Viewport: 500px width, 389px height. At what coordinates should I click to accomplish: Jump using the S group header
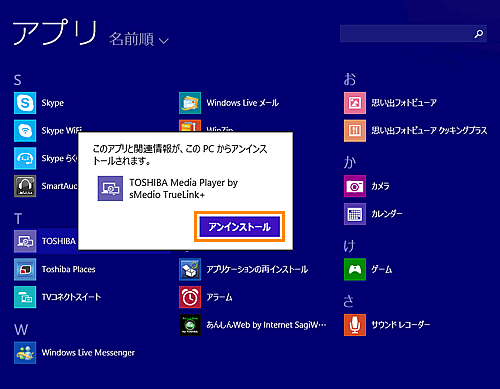pos(17,80)
